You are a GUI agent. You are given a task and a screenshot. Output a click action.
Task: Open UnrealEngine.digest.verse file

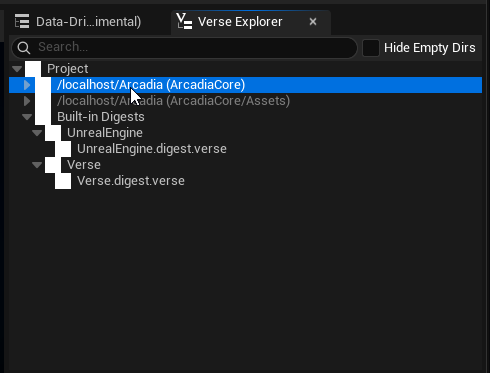(x=246, y=149)
